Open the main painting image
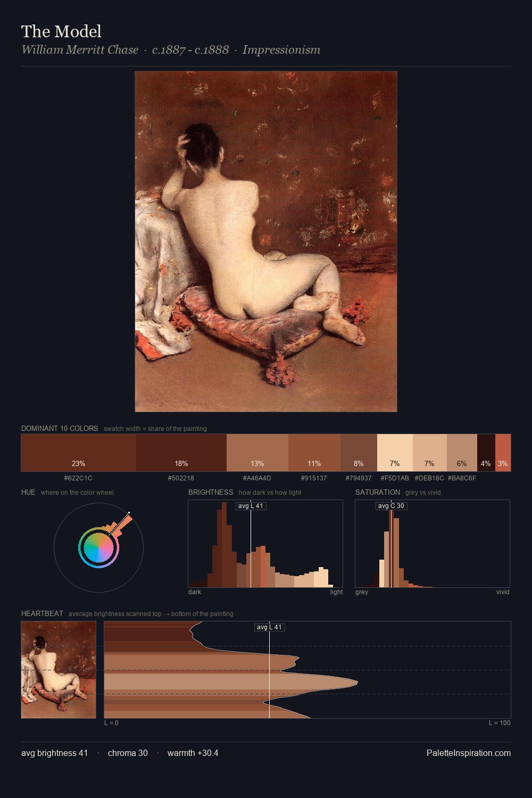The width and height of the screenshot is (532, 798). click(266, 242)
